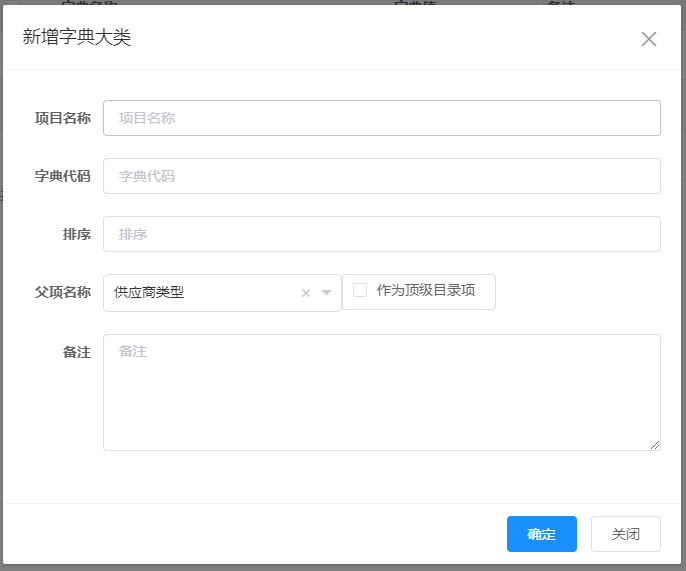This screenshot has height=571, width=686.
Task: Click the 关闭 button
Action: [x=626, y=534]
